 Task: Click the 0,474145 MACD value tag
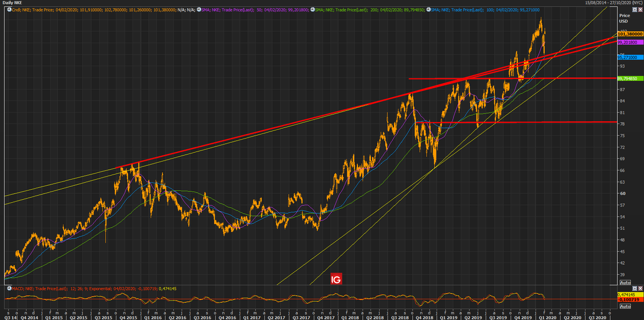click(x=630, y=294)
